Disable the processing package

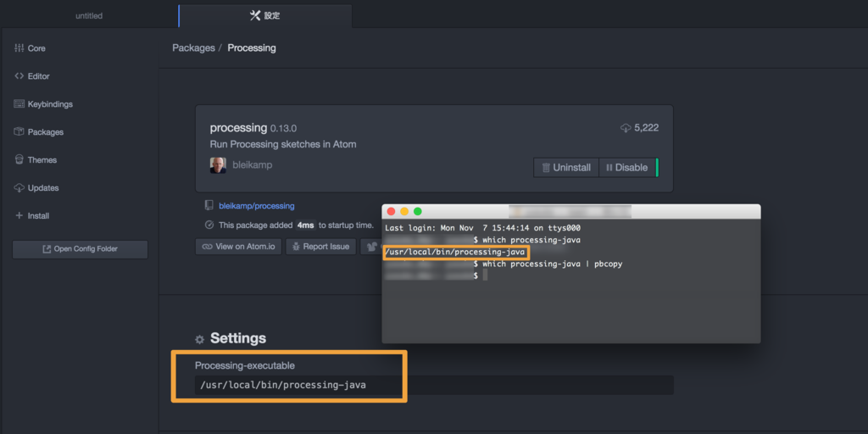point(627,167)
